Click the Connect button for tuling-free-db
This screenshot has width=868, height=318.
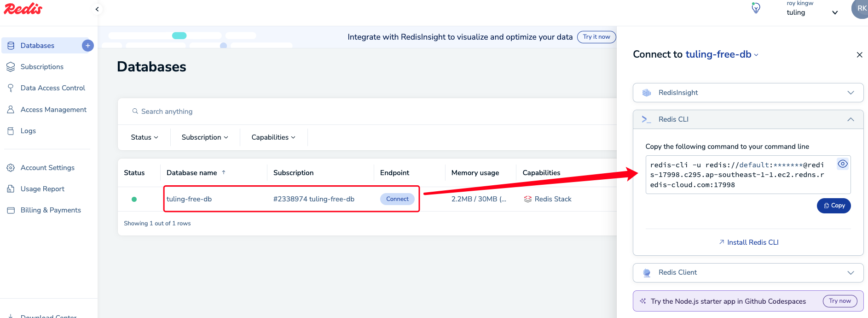[397, 199]
